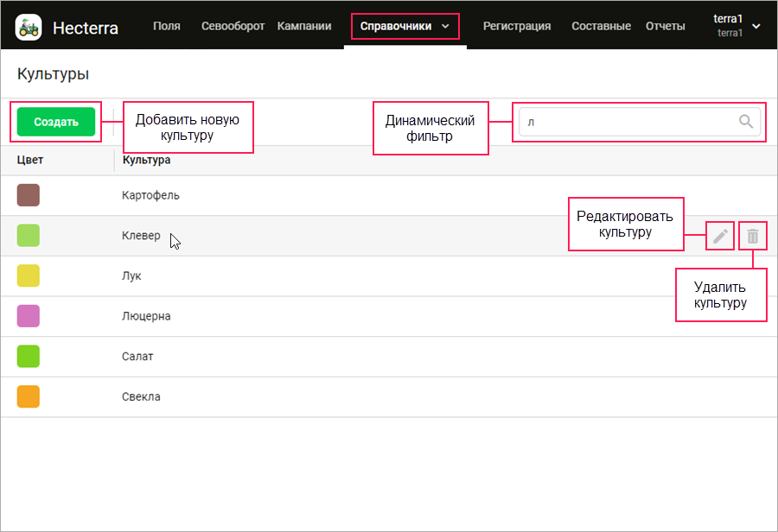Click the Культура column header

pyautogui.click(x=146, y=160)
